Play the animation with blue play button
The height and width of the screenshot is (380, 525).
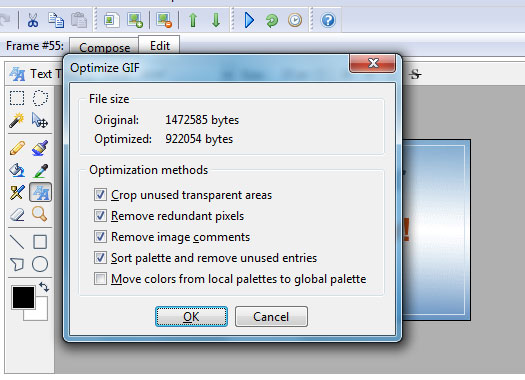[249, 20]
